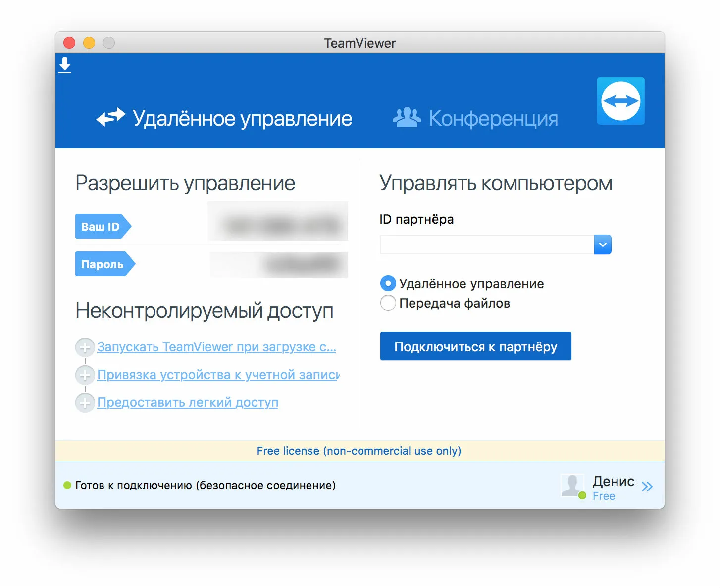Expand contacts panel with double chevron

[647, 487]
